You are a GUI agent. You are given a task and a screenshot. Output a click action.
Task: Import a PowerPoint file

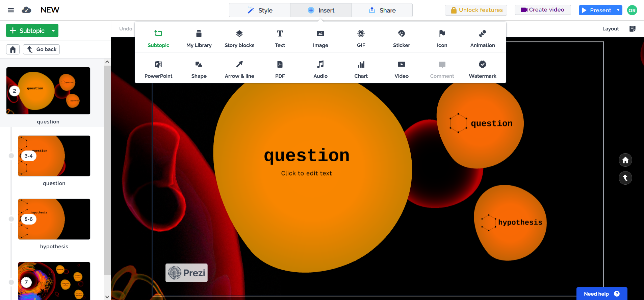tap(158, 69)
